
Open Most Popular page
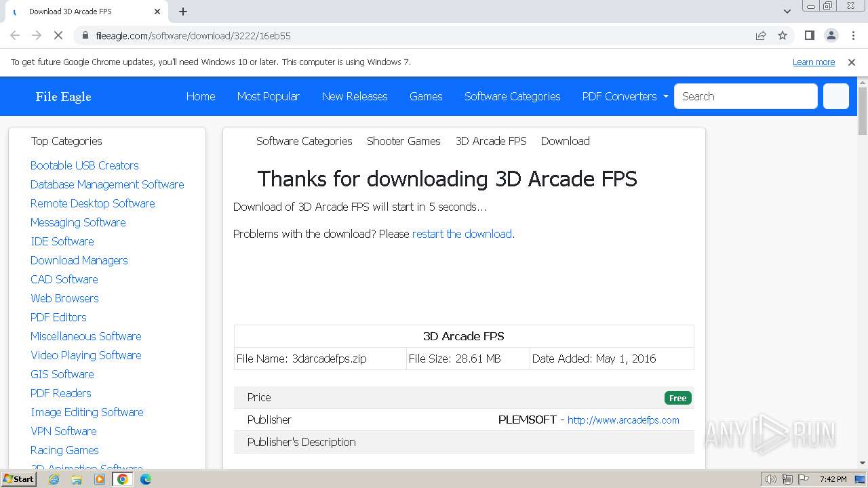pyautogui.click(x=269, y=96)
